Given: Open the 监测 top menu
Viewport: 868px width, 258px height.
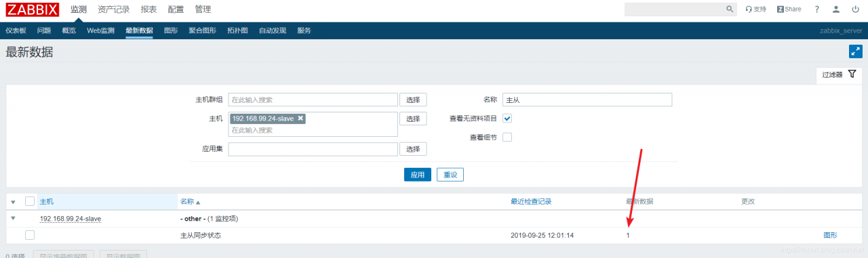Looking at the screenshot, I should (x=79, y=9).
